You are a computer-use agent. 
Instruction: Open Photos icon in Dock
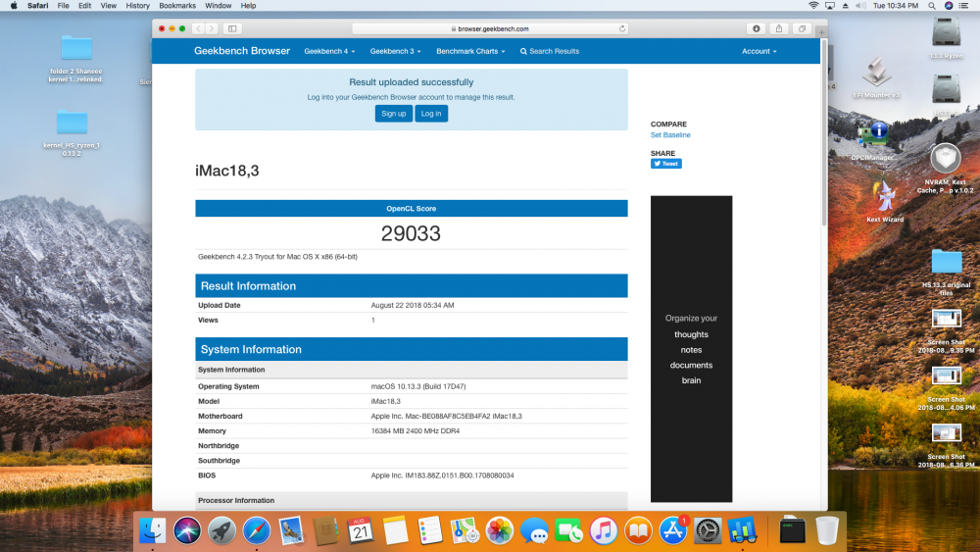click(500, 530)
